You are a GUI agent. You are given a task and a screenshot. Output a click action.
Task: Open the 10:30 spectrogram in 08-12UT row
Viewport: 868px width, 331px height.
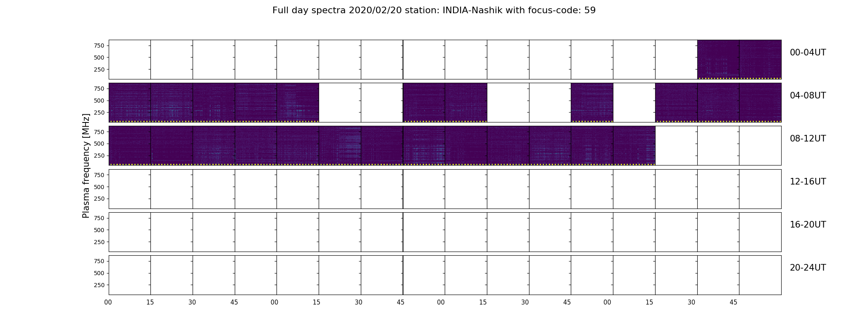[550, 146]
